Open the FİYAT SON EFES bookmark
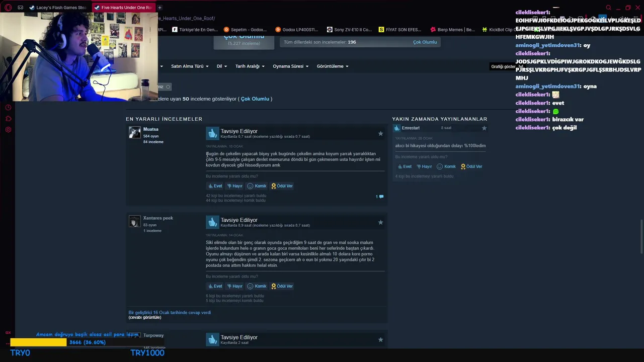This screenshot has width=644, height=362. click(x=400, y=30)
